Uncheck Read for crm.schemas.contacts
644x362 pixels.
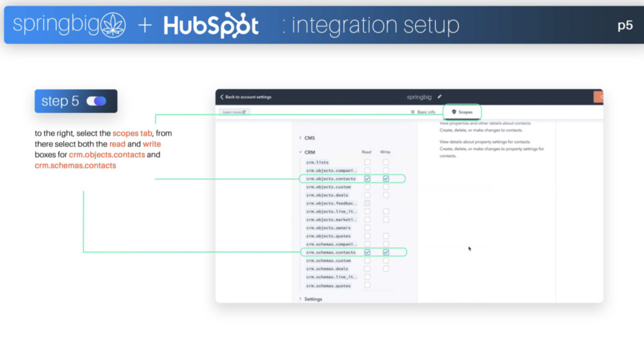pyautogui.click(x=367, y=253)
